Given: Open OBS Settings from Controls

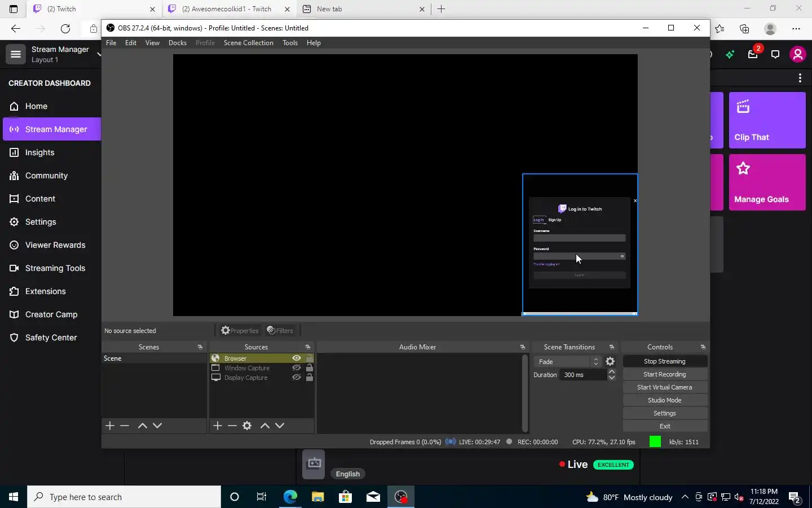Looking at the screenshot, I should click(665, 413).
